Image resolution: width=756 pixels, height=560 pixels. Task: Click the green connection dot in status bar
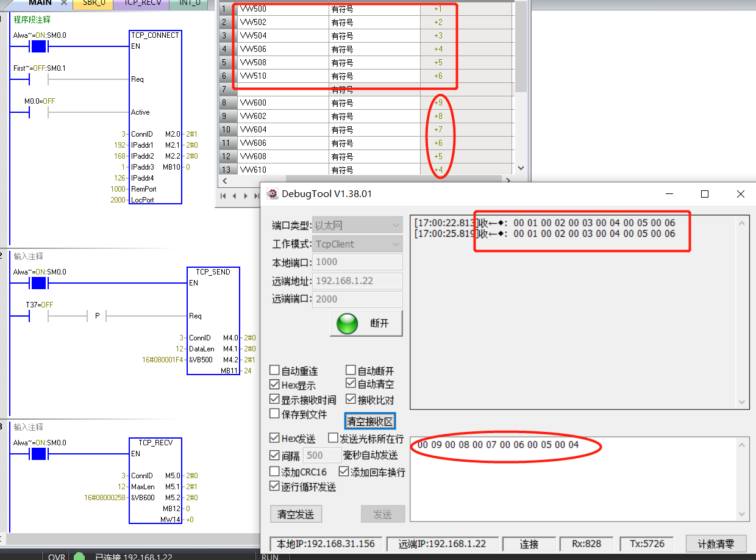pyautogui.click(x=79, y=556)
